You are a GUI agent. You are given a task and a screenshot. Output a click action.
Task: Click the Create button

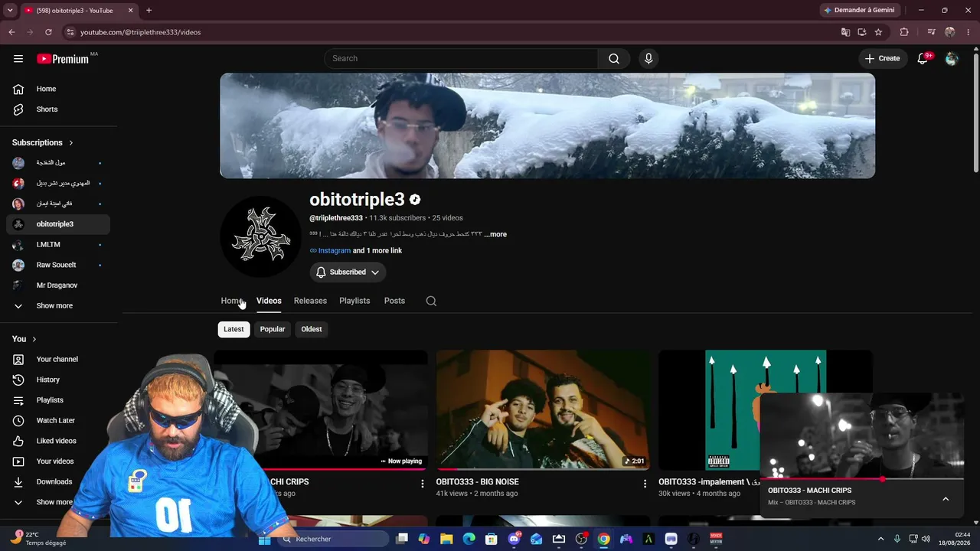(x=883, y=59)
